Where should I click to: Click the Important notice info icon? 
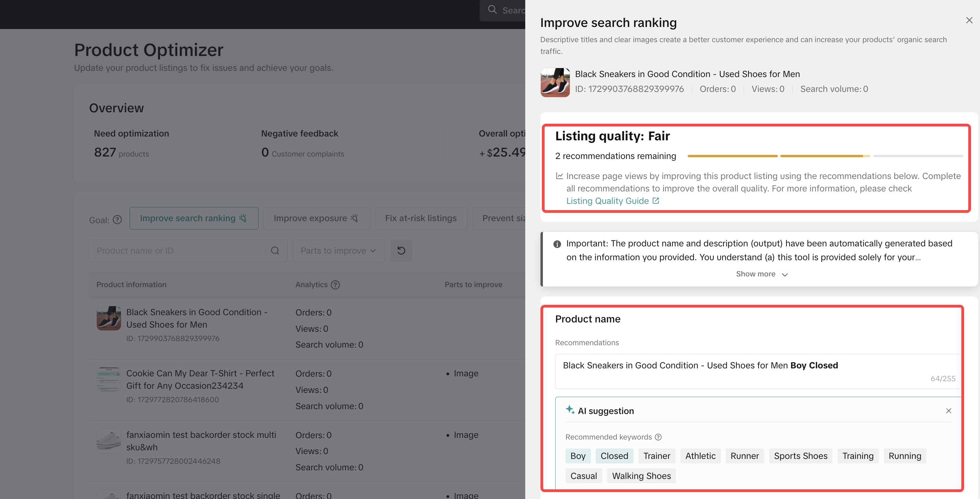[x=557, y=244]
